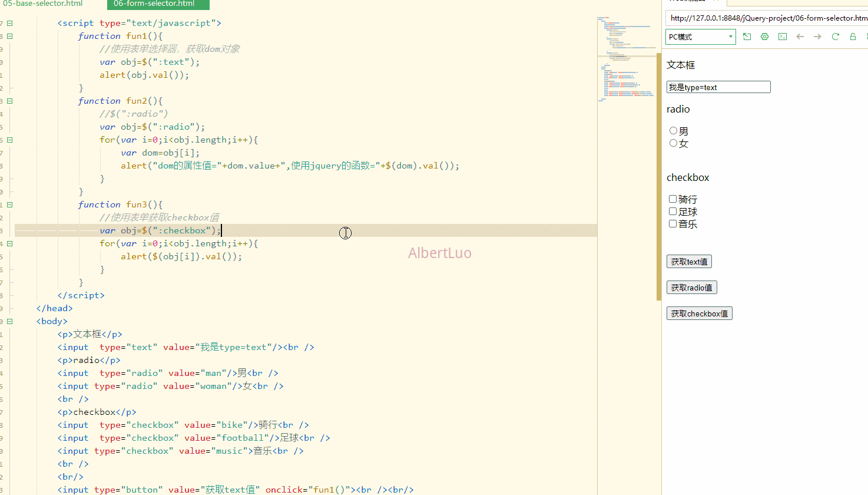
Task: Click the '</head>' closing tag line
Action: tap(54, 308)
